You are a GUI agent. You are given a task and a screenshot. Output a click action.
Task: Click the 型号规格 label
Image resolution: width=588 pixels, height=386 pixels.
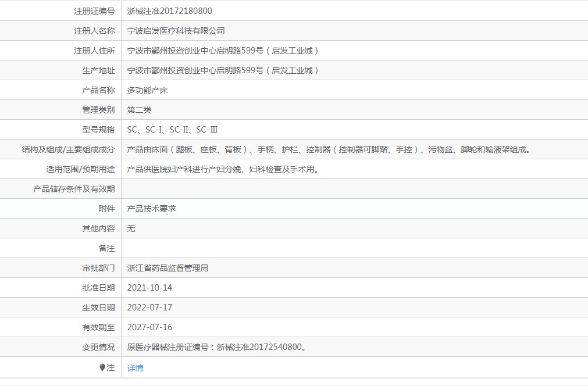tap(99, 130)
